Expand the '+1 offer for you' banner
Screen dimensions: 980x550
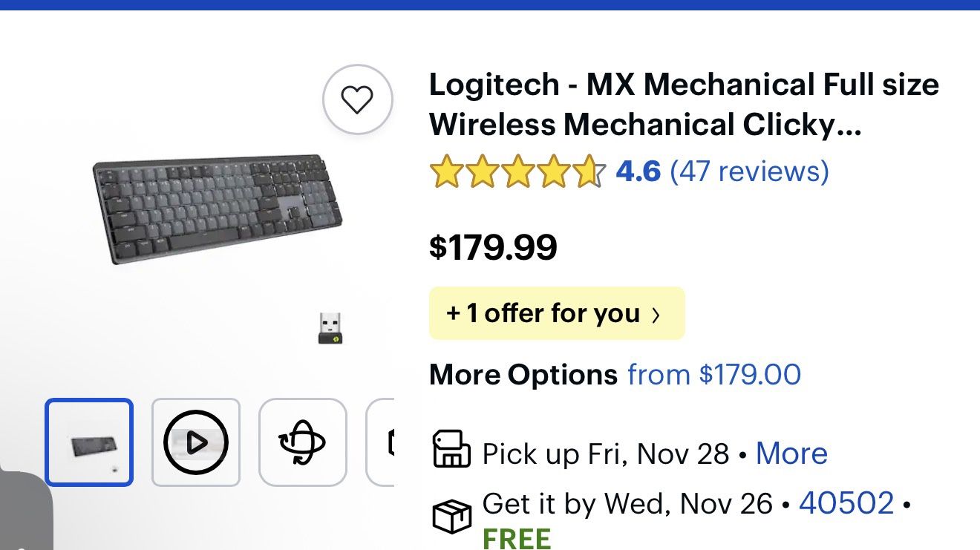[x=557, y=312]
